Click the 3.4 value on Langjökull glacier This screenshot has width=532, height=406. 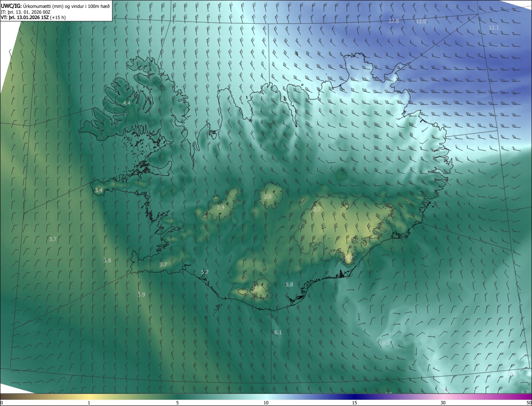pyautogui.click(x=221, y=207)
